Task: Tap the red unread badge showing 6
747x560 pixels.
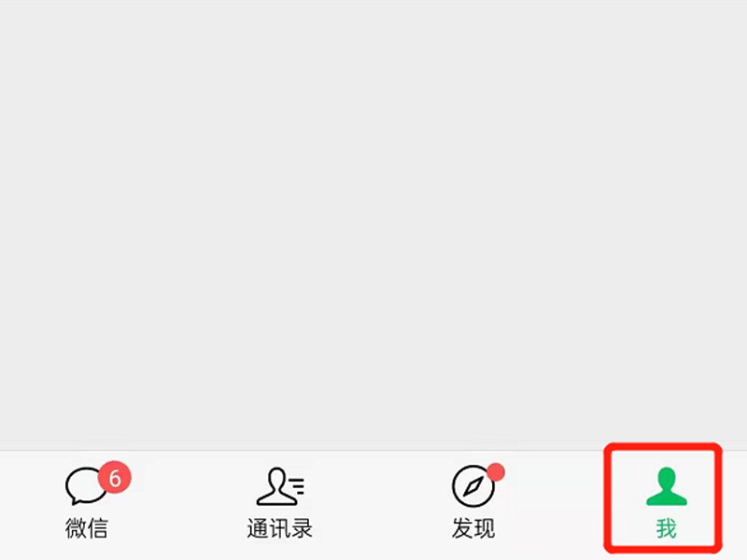Action: coord(115,477)
